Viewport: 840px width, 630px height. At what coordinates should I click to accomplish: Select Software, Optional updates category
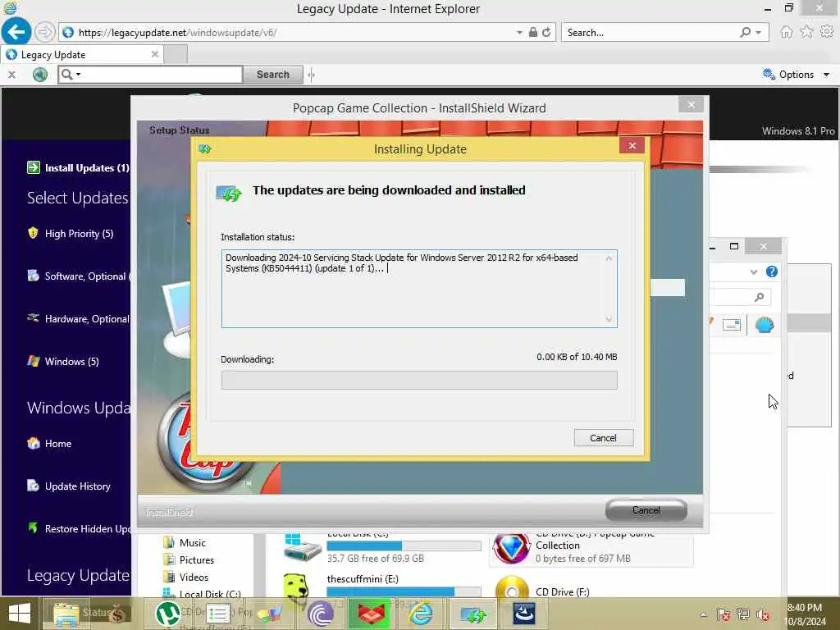[85, 276]
